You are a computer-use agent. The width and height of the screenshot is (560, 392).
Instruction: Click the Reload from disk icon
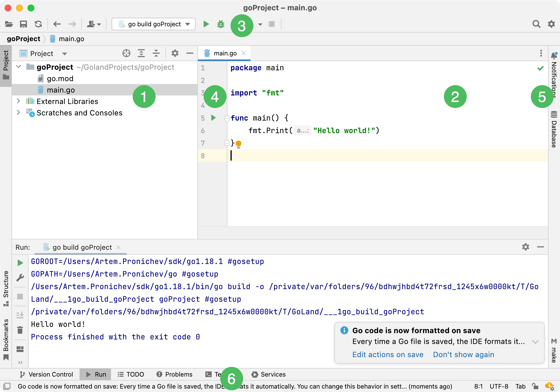38,24
